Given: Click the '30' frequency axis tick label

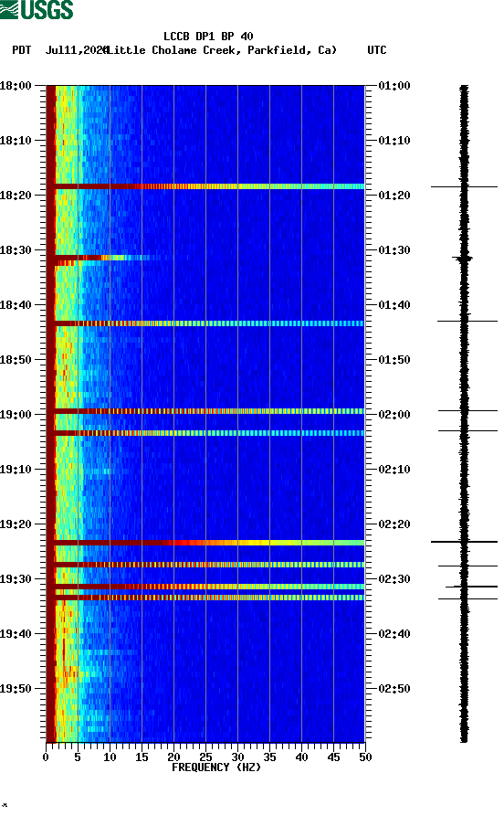Looking at the screenshot, I should pyautogui.click(x=237, y=757).
